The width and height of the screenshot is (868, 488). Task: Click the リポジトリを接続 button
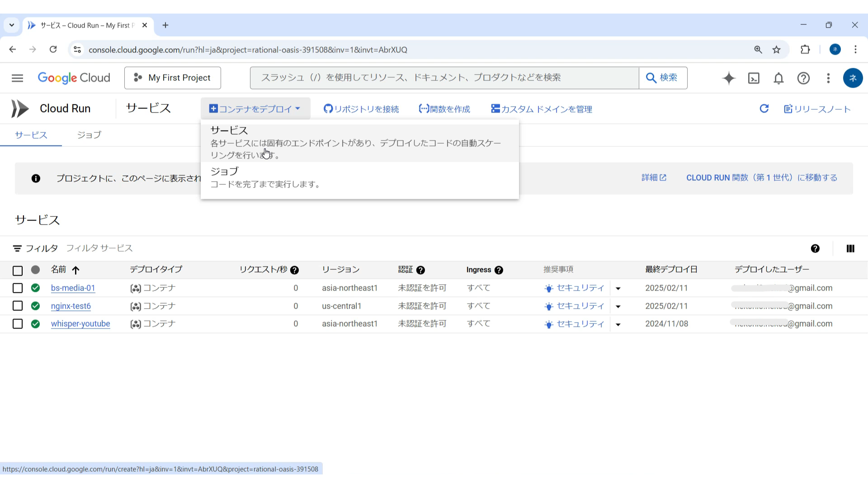361,109
